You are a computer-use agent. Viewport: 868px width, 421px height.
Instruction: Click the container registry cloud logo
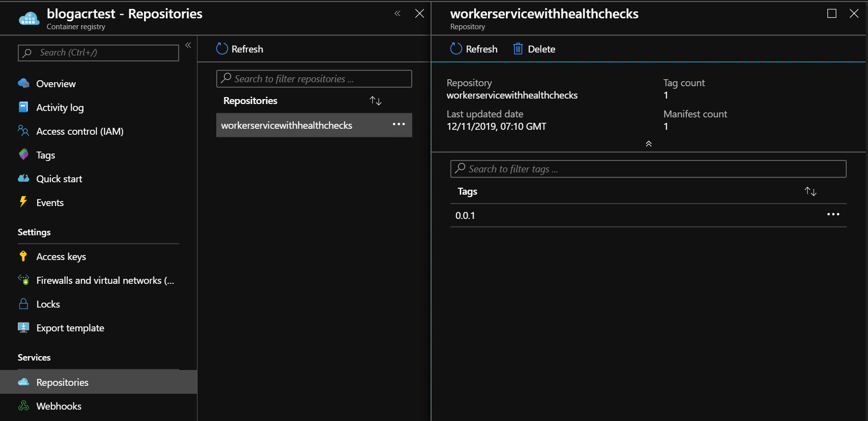(x=29, y=19)
